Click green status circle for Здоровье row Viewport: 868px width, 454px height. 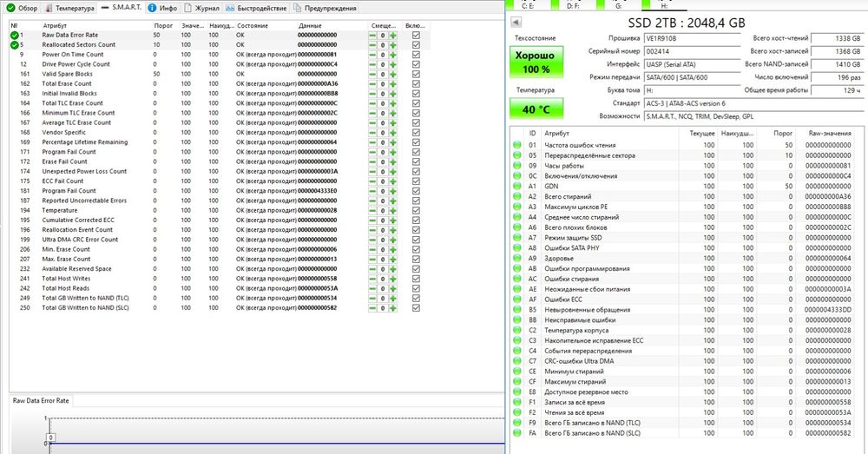pyautogui.click(x=517, y=258)
